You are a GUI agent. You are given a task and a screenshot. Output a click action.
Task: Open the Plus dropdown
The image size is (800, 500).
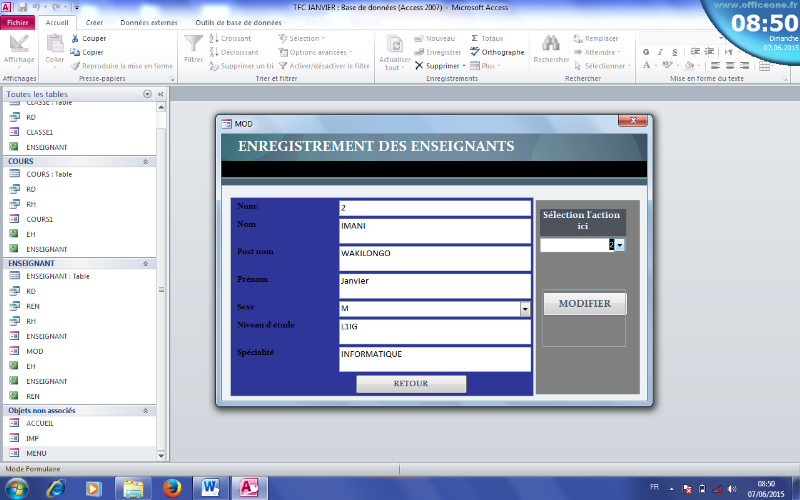coord(485,66)
